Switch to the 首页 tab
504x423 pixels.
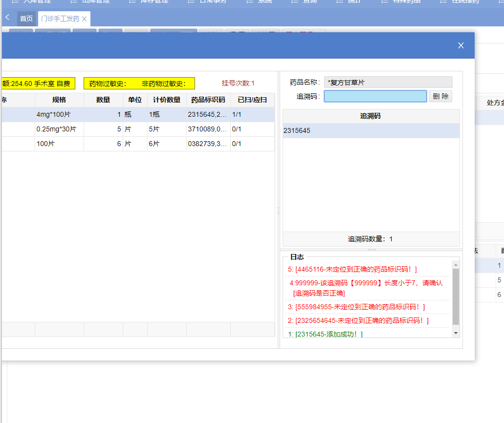click(26, 19)
